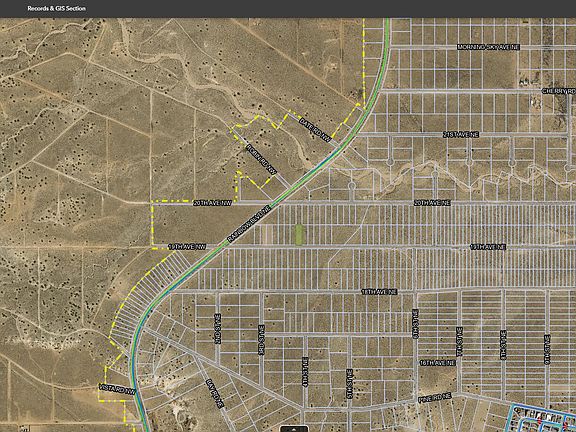The height and width of the screenshot is (432, 576).
Task: Select the green highlighted parcel
Action: [x=299, y=234]
